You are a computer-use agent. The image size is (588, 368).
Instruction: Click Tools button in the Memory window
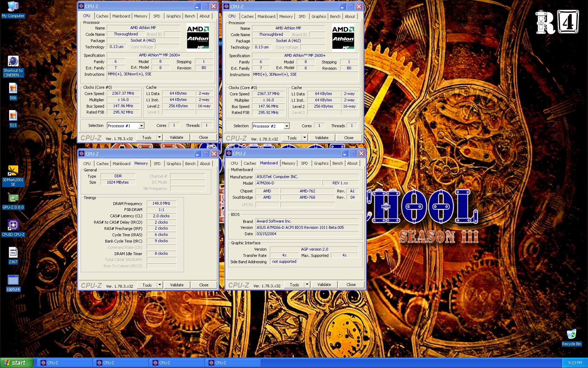(147, 285)
